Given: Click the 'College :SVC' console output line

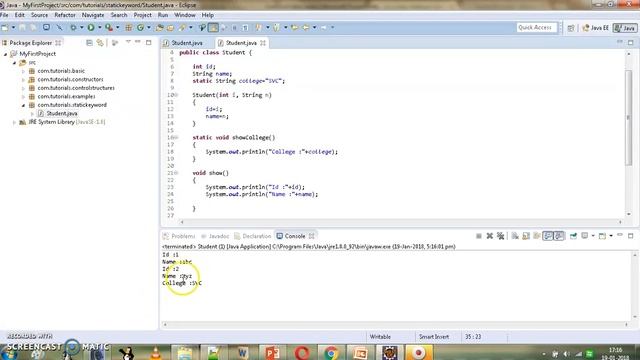Looking at the screenshot, I should coord(182,283).
